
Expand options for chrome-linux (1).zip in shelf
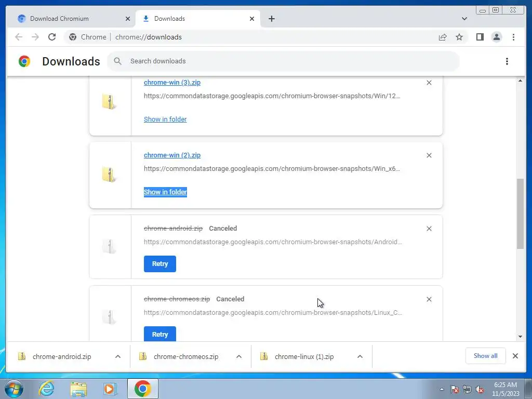pos(360,356)
